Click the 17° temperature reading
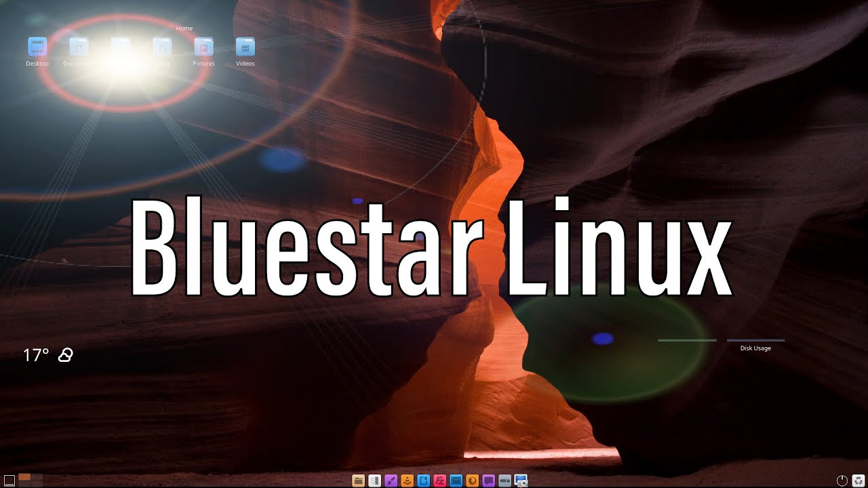The image size is (868, 488). (x=36, y=355)
